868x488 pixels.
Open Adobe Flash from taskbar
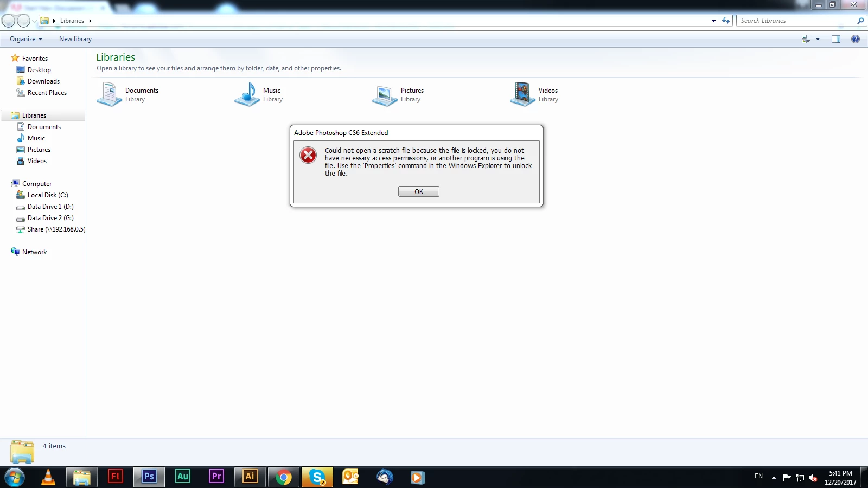pos(116,477)
